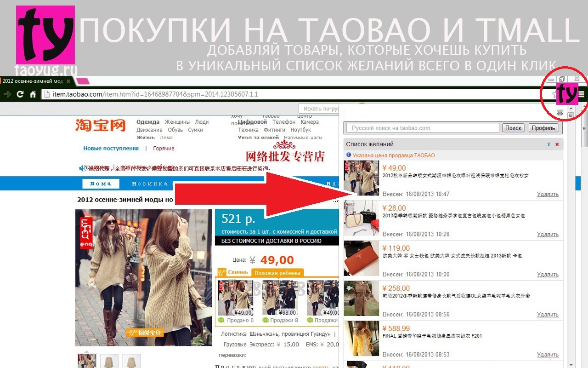This screenshot has height=368, width=588.
Task: Delete the ¥ 258,00 wish list item
Action: tap(548, 314)
